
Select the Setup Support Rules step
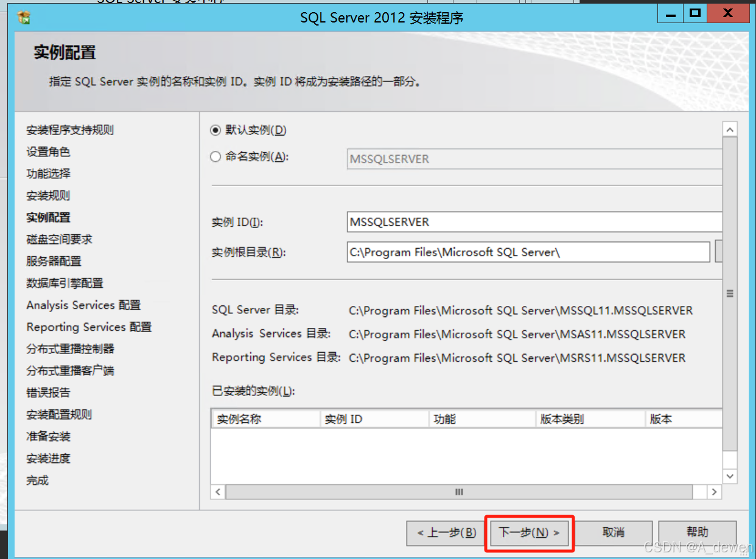[x=70, y=130]
